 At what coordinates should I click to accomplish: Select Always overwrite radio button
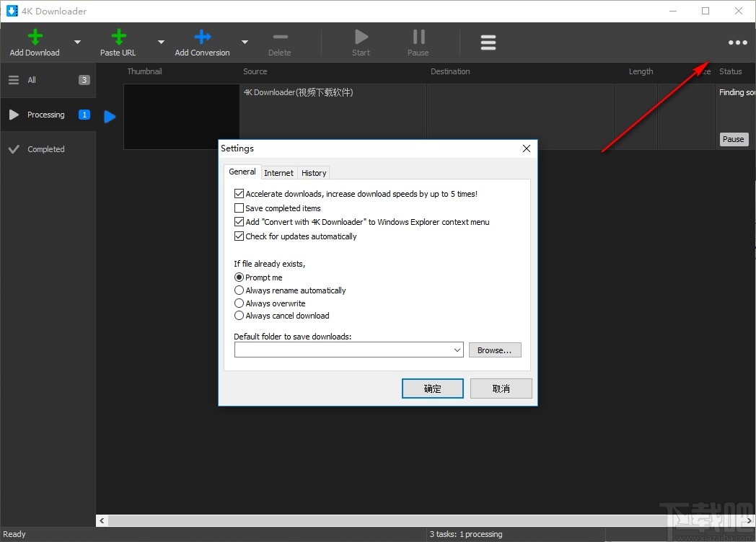tap(239, 303)
